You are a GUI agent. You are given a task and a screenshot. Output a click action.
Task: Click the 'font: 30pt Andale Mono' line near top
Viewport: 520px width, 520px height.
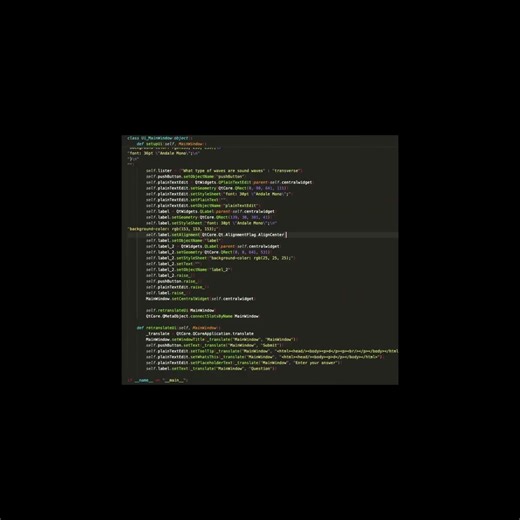coord(164,153)
